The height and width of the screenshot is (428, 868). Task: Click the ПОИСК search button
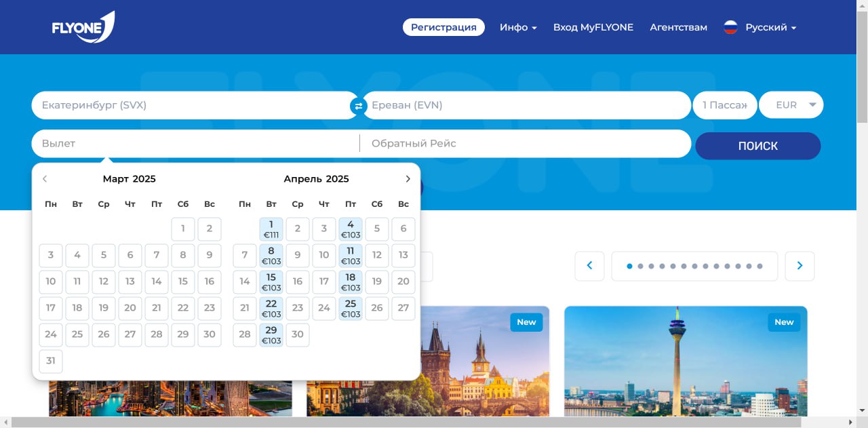pos(757,146)
